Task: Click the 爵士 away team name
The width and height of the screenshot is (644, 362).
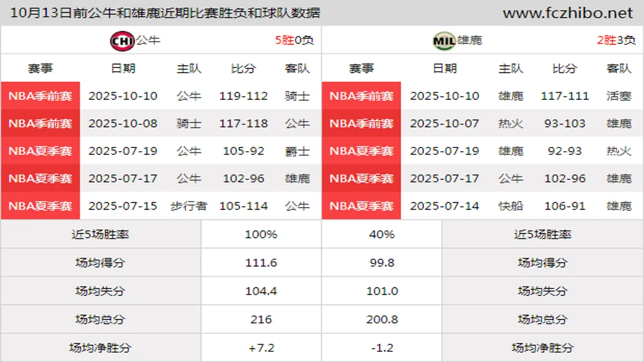Action: 297,151
